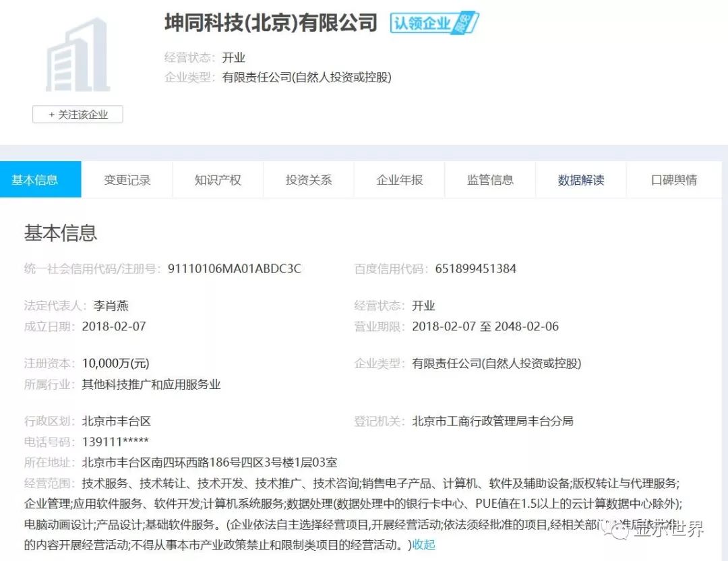Image resolution: width=728 pixels, height=561 pixels.
Task: Click the 关注该企业 follow button
Action: (77, 114)
